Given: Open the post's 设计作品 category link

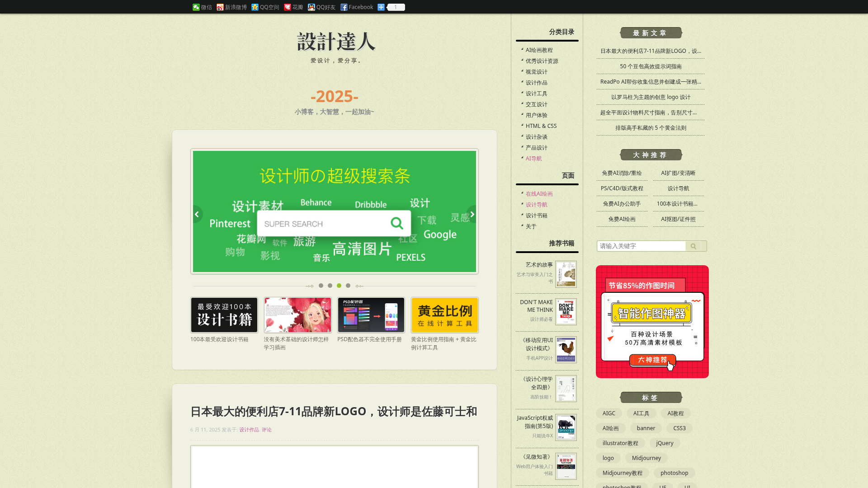Looking at the screenshot, I should (x=249, y=430).
